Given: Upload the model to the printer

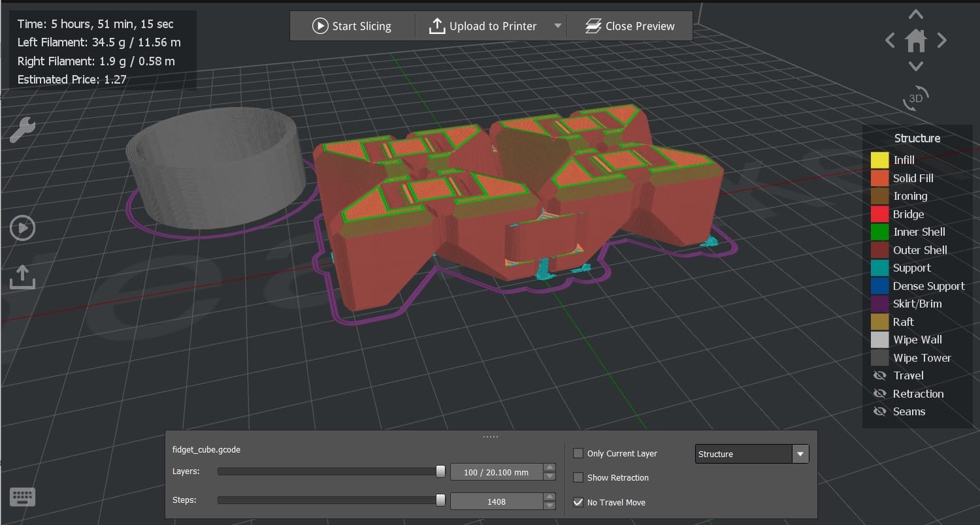Looking at the screenshot, I should (483, 26).
